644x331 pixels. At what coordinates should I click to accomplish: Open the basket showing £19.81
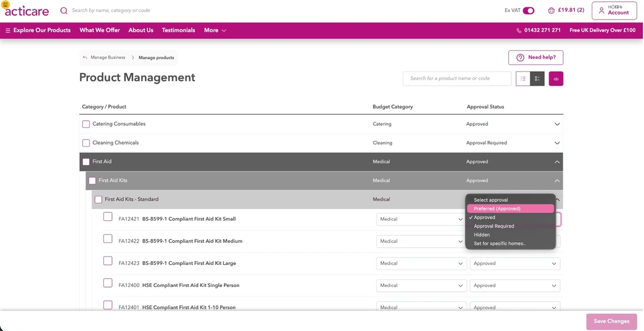(566, 10)
